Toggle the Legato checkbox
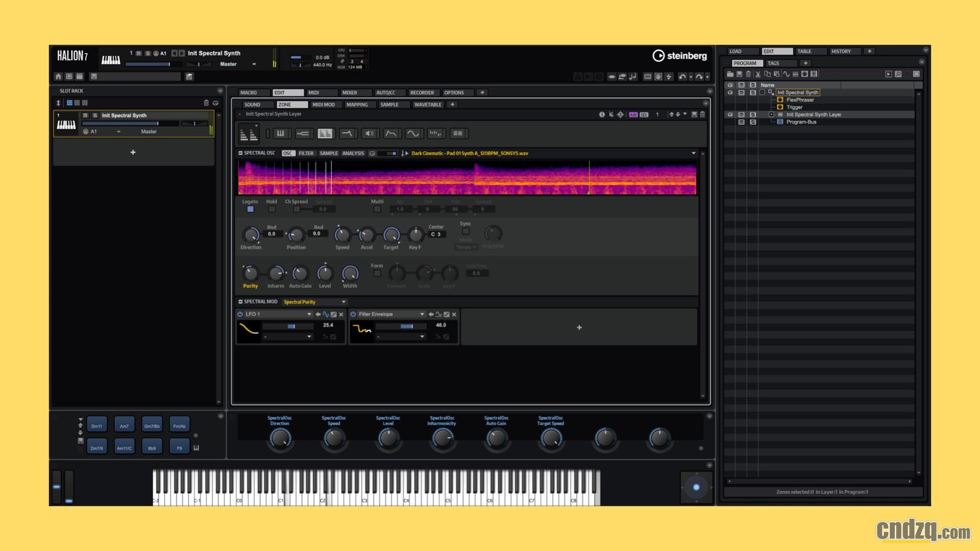This screenshot has width=980, height=551. [250, 209]
